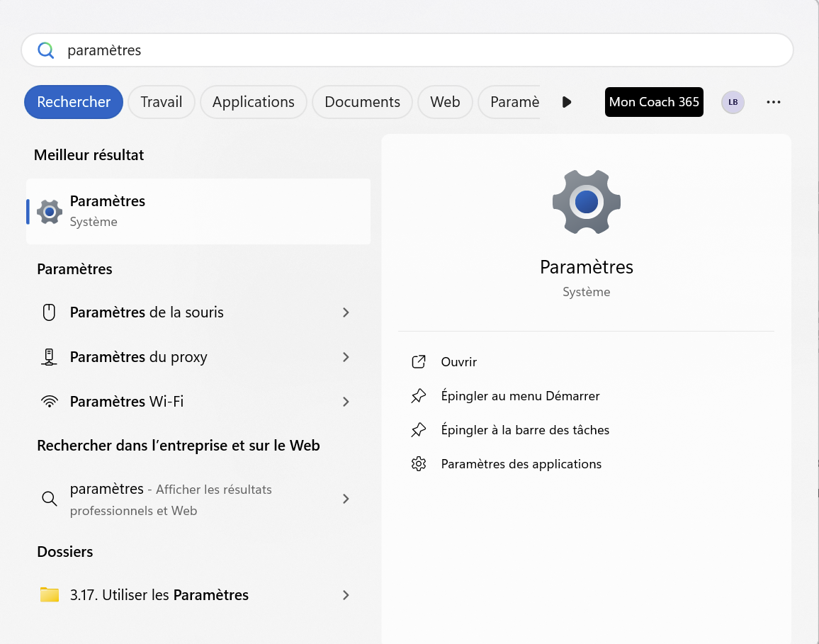Open the Mon Coach 365 button
This screenshot has width=819, height=644.
(654, 102)
